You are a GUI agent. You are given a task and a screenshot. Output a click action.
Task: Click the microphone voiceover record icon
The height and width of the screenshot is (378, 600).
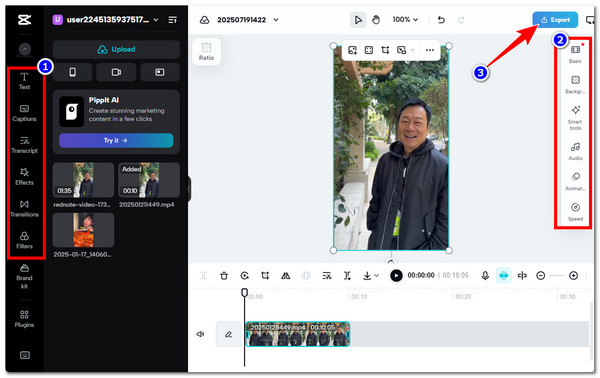click(x=485, y=275)
